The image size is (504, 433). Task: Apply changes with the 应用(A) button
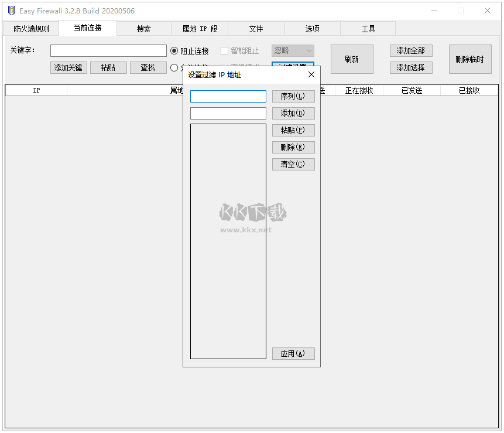click(293, 353)
